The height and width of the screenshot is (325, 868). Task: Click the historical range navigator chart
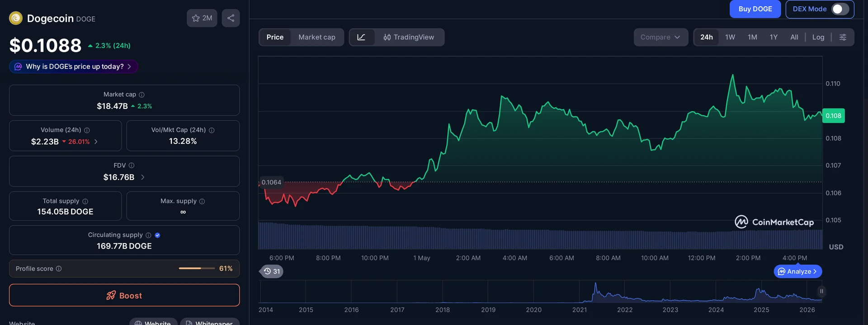click(540, 292)
